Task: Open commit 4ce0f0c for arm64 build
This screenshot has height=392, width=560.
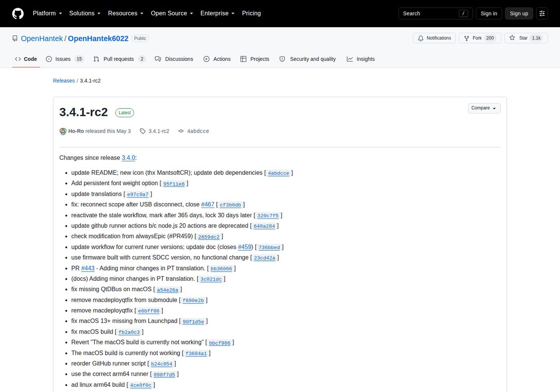Action: [x=141, y=385]
